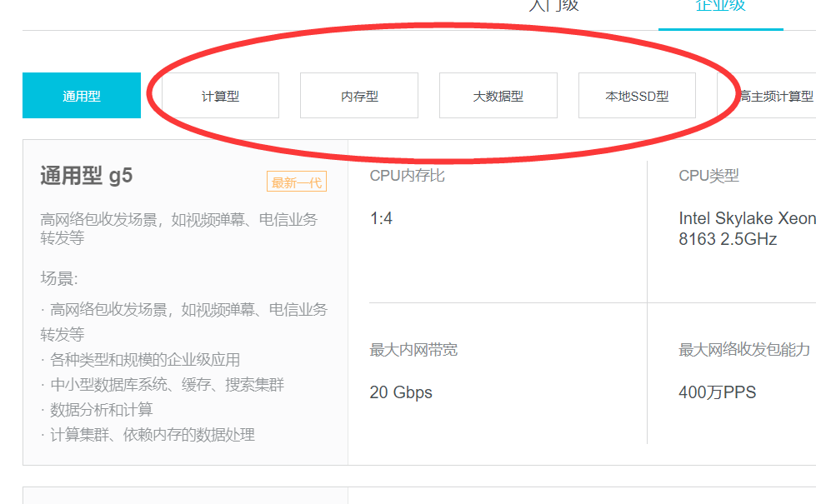Viewport: 816px width, 504px height.
Task: Select the 1:4 ratio value
Action: click(x=381, y=219)
